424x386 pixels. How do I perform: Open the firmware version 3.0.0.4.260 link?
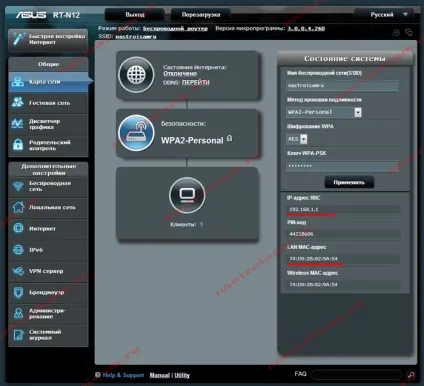[306, 28]
